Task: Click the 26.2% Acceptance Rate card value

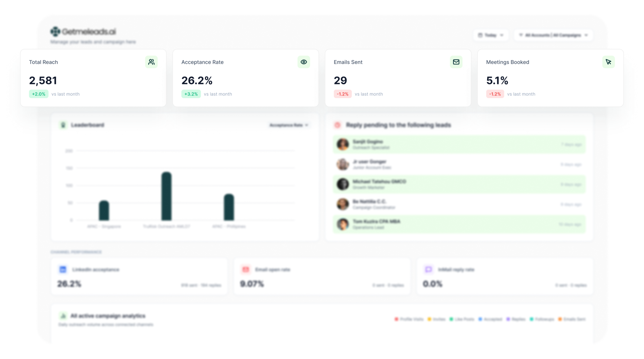Action: coord(197,80)
